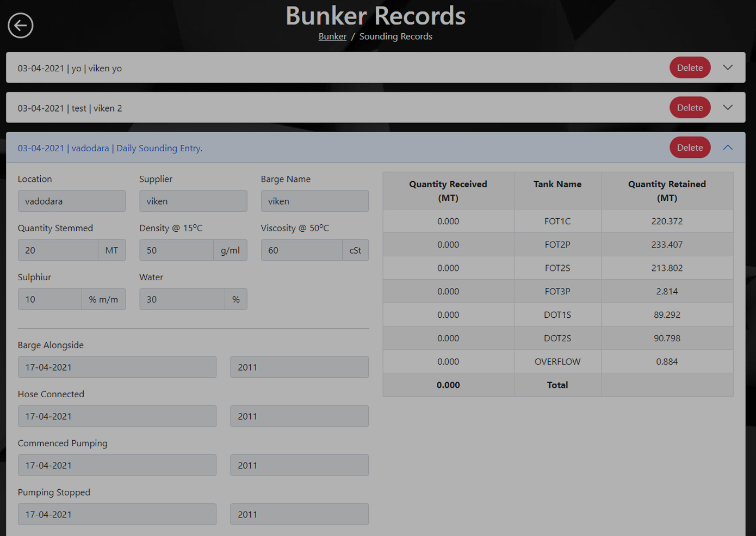Edit the Quantity Stemmed value

[58, 250]
